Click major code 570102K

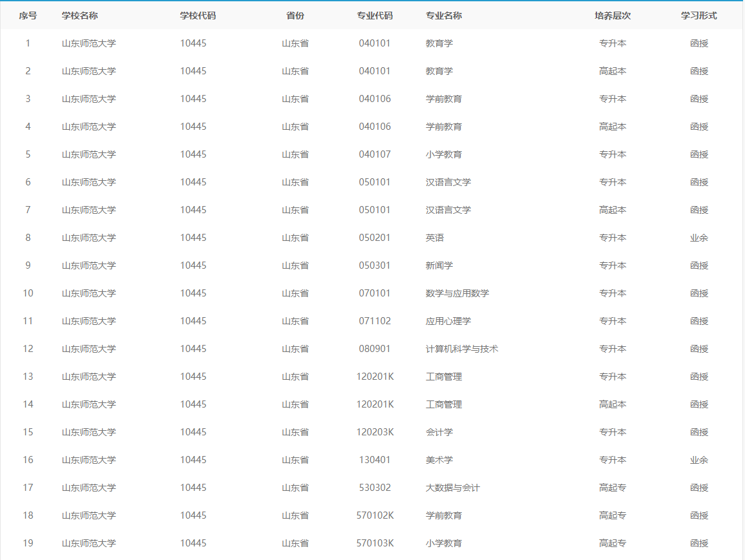[375, 516]
